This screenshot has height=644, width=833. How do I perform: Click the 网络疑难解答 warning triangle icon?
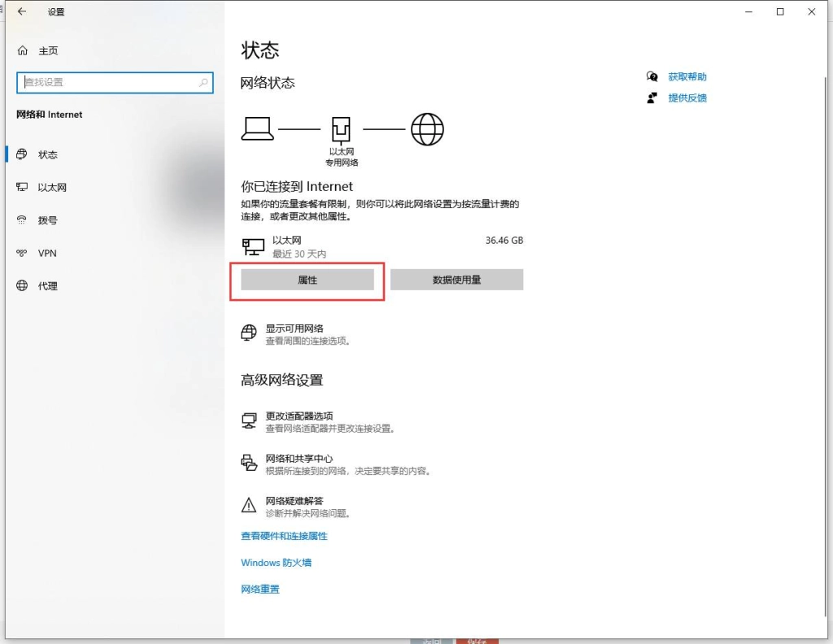249,506
